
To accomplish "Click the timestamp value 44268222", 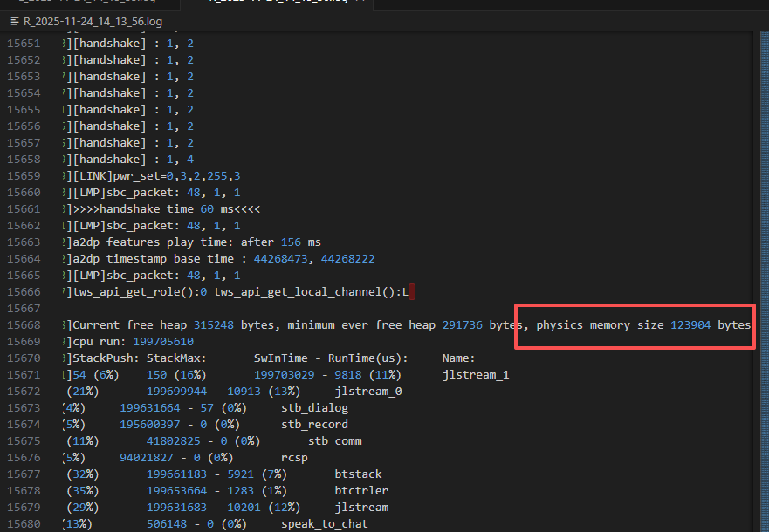I will pos(347,259).
